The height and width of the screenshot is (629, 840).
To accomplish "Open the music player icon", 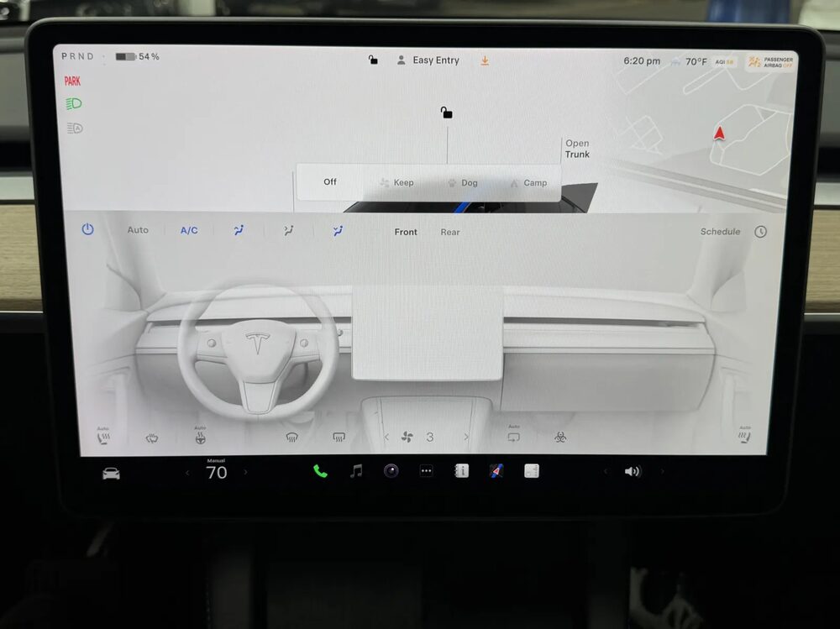I will [x=356, y=471].
